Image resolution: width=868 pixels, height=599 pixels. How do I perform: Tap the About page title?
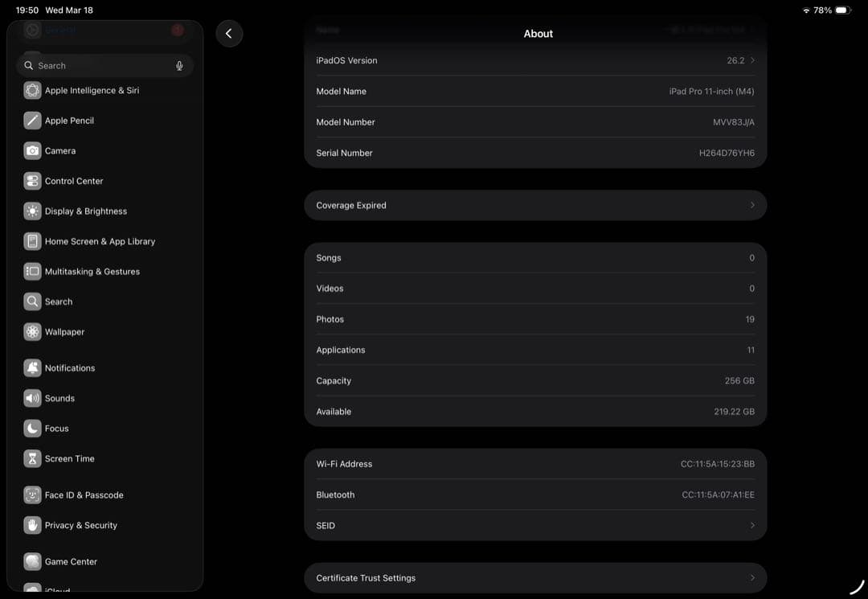538,34
